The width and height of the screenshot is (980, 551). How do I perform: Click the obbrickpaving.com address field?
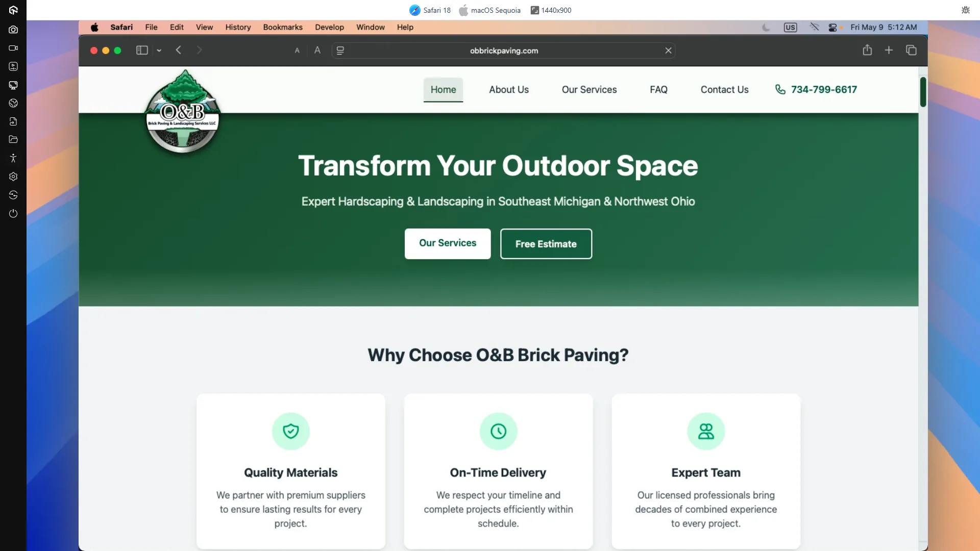pos(504,51)
